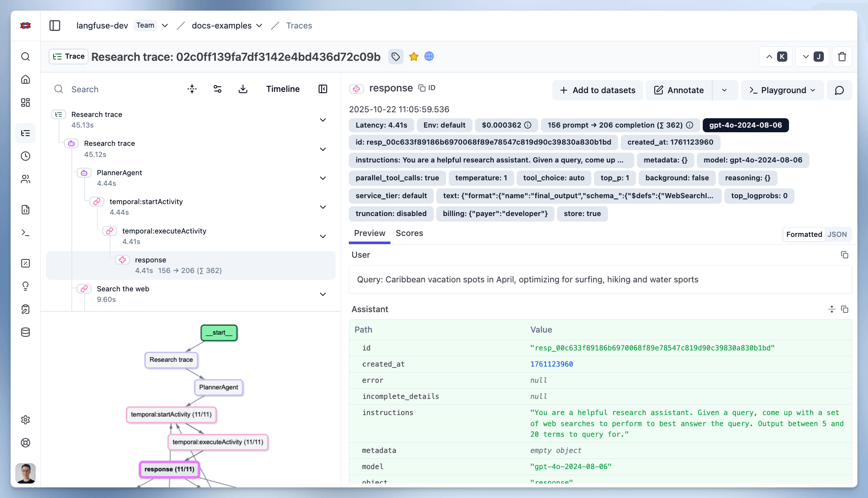
Task: Open the Playground terminal icon in sidebar
Action: [x=25, y=233]
